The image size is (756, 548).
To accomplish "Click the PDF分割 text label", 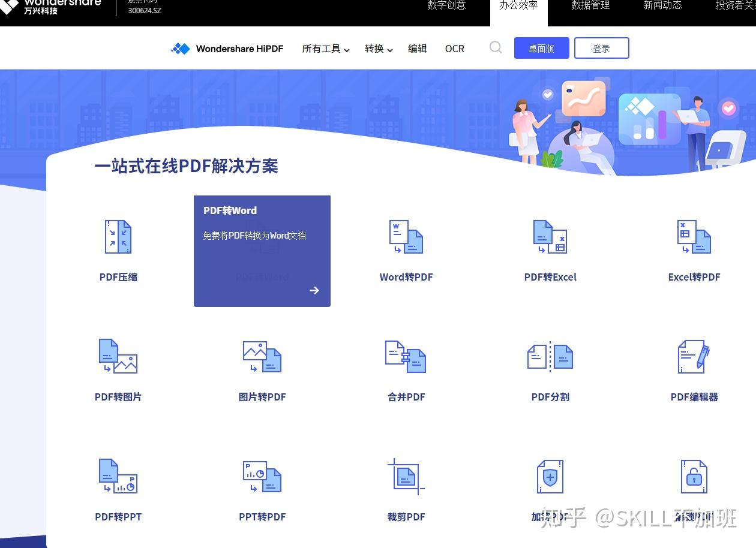I will tap(550, 397).
